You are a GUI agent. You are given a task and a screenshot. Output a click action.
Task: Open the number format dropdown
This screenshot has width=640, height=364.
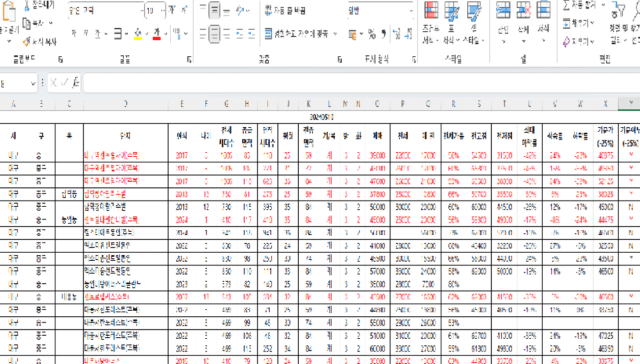pos(411,11)
